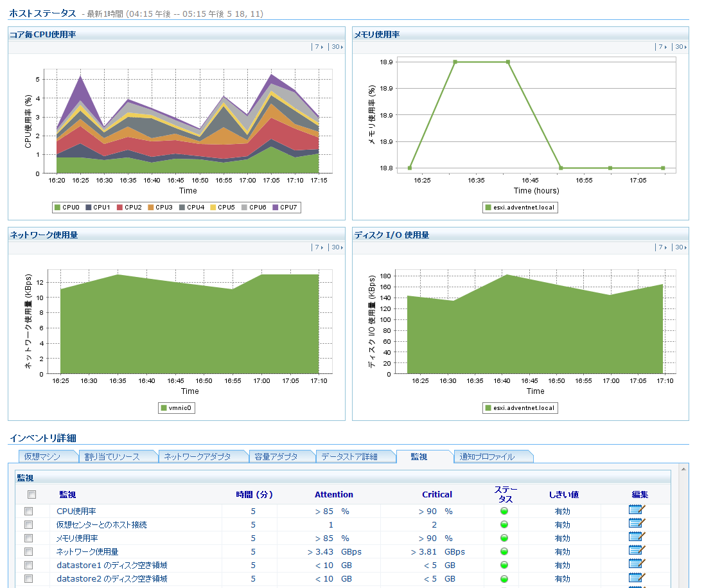Click green status icon for CPU使用率
The image size is (704, 588).
(x=504, y=511)
